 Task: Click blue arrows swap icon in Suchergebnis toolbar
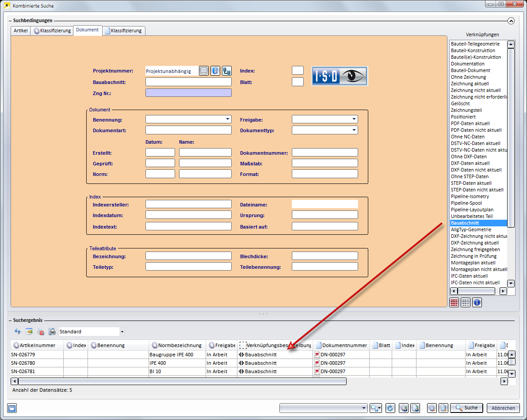click(18, 332)
